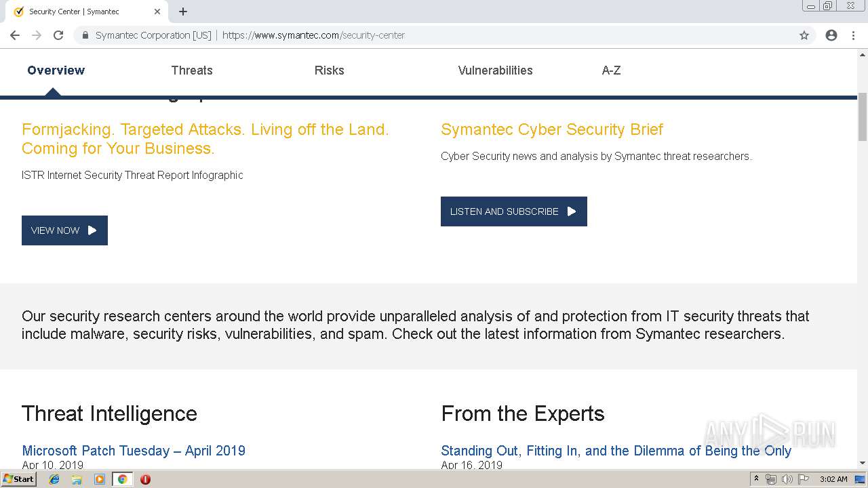
Task: Go back to previous page in Chrome
Action: click(x=15, y=35)
